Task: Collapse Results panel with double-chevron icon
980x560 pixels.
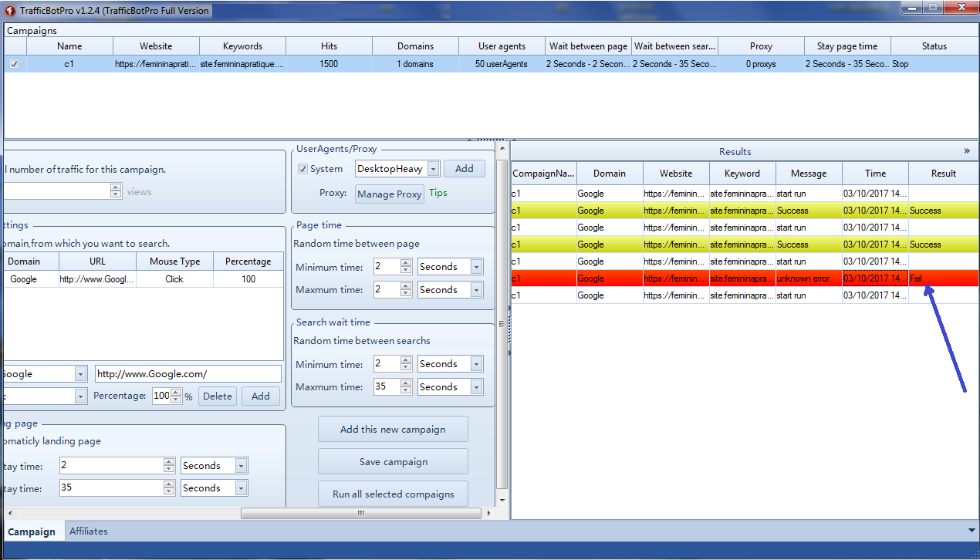Action: pyautogui.click(x=967, y=151)
